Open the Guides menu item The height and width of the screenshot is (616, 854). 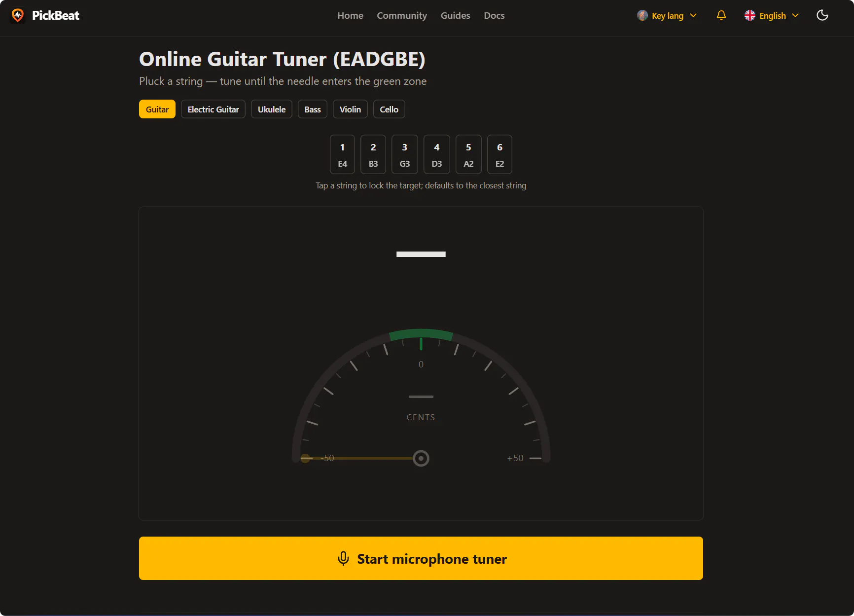pyautogui.click(x=455, y=15)
